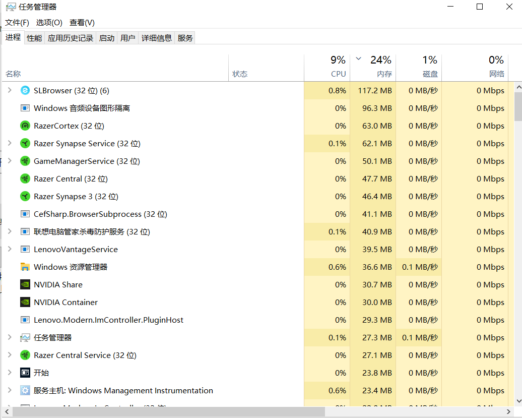Click the Windows 音频设备图形隔离 icon
The width and height of the screenshot is (522, 420).
click(25, 108)
